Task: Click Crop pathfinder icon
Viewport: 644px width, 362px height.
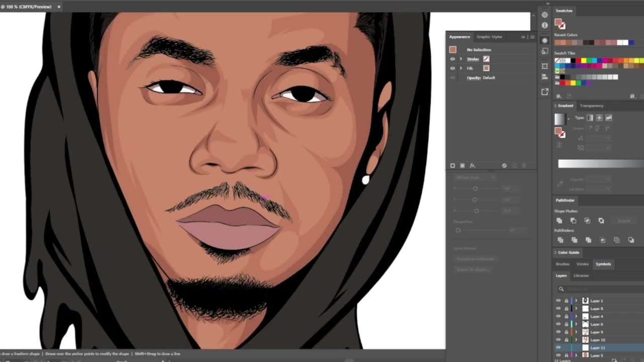Action: [x=603, y=240]
